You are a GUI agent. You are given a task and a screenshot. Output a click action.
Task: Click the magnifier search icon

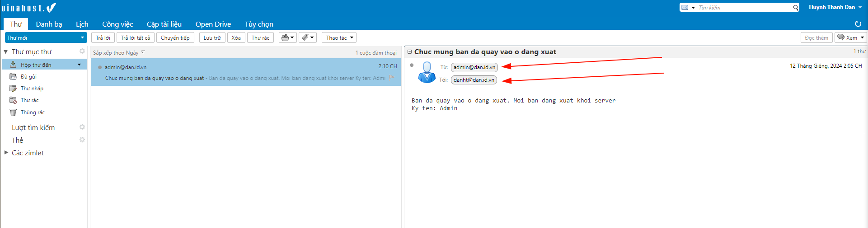796,8
